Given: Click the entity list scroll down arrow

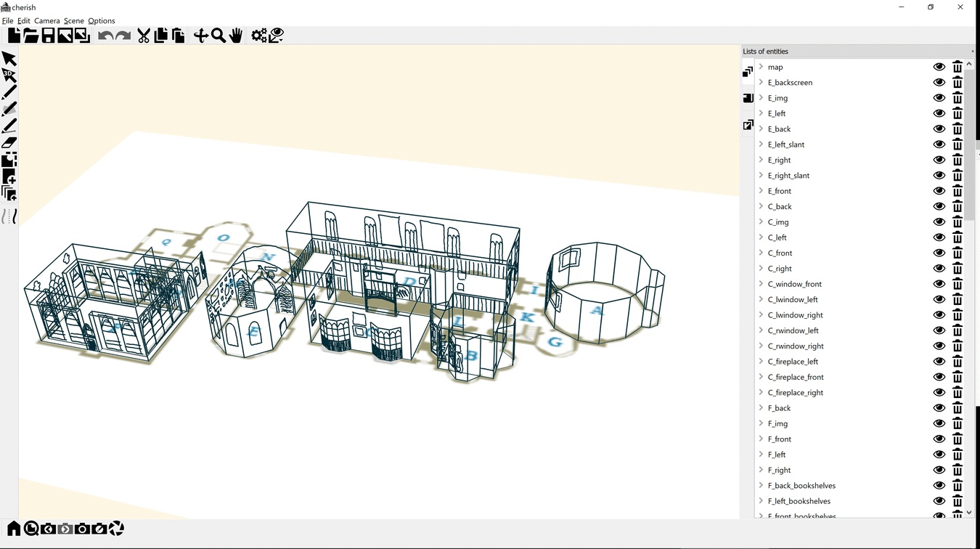Looking at the screenshot, I should pyautogui.click(x=968, y=512).
